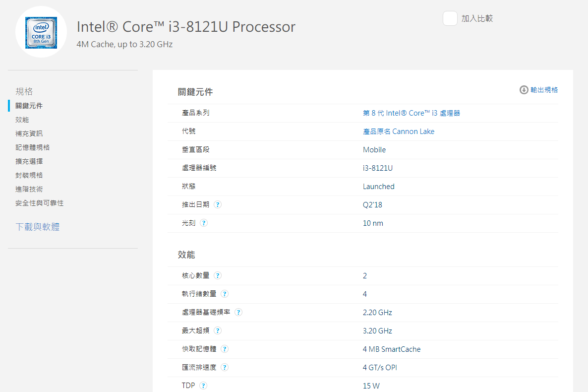
Task: Click the Mobile value for 垂直區段
Action: (x=374, y=150)
